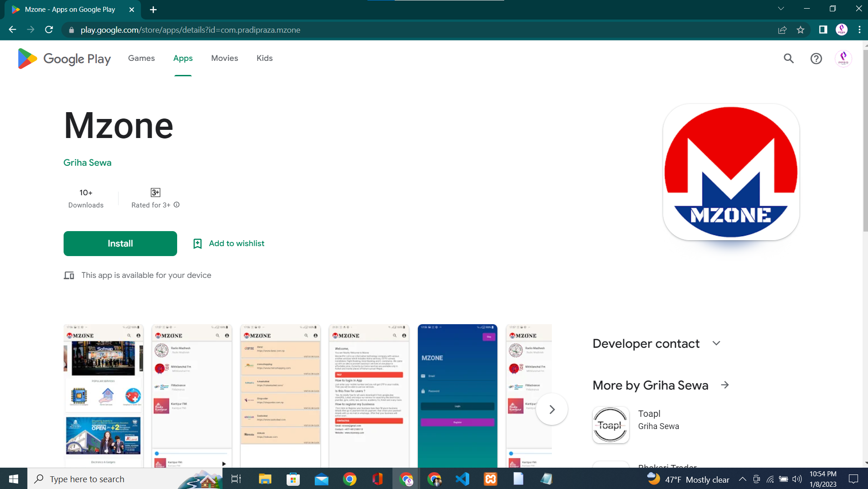
Task: Open Visual Studio Code from the taskbar
Action: tap(462, 479)
